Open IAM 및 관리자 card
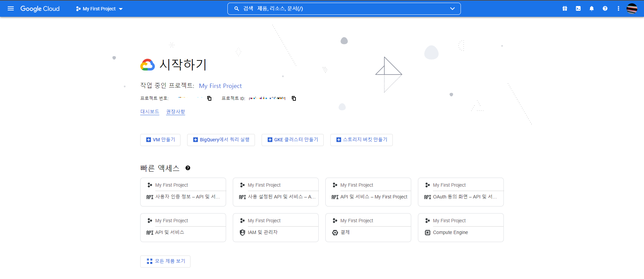Screen dimensions: 644x279 (276, 228)
